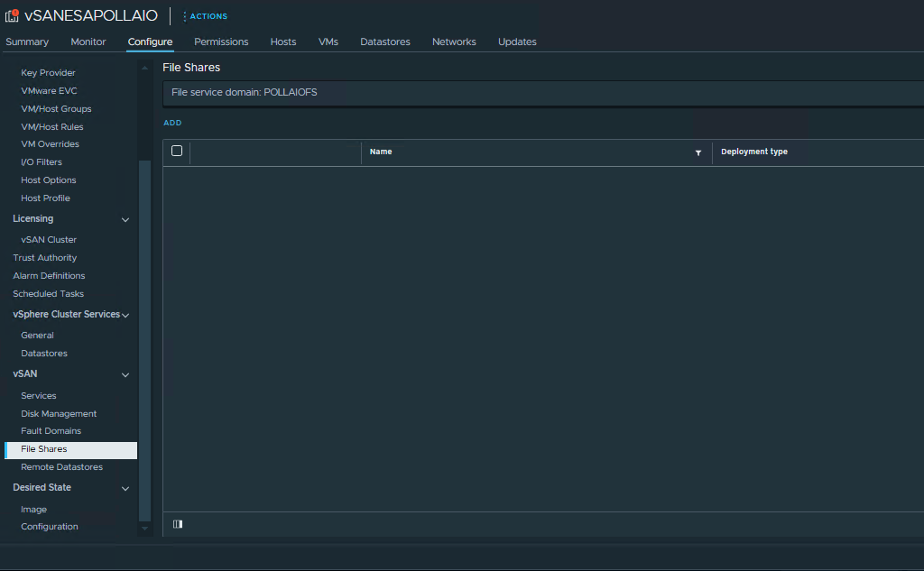Viewport: 924px width, 571px height.
Task: Select the Configure tab
Action: click(x=151, y=41)
